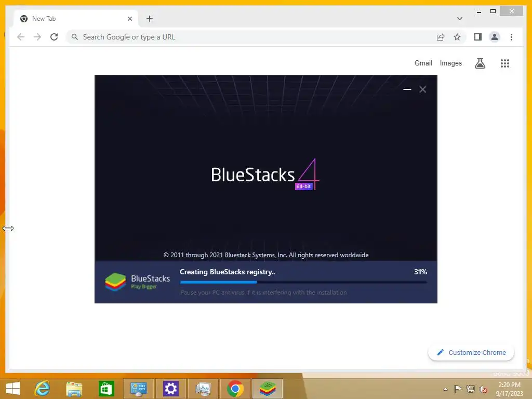Open a new tab with the plus button
This screenshot has width=532, height=399.
point(150,19)
